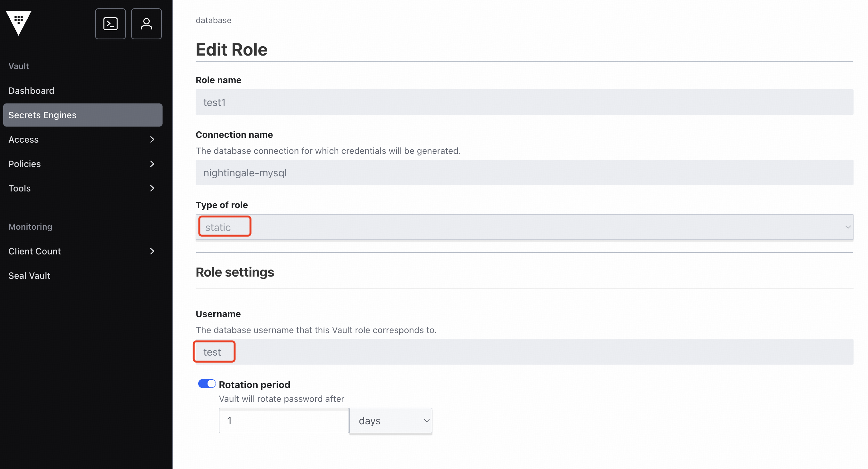
Task: Open the user profile menu icon
Action: (146, 24)
